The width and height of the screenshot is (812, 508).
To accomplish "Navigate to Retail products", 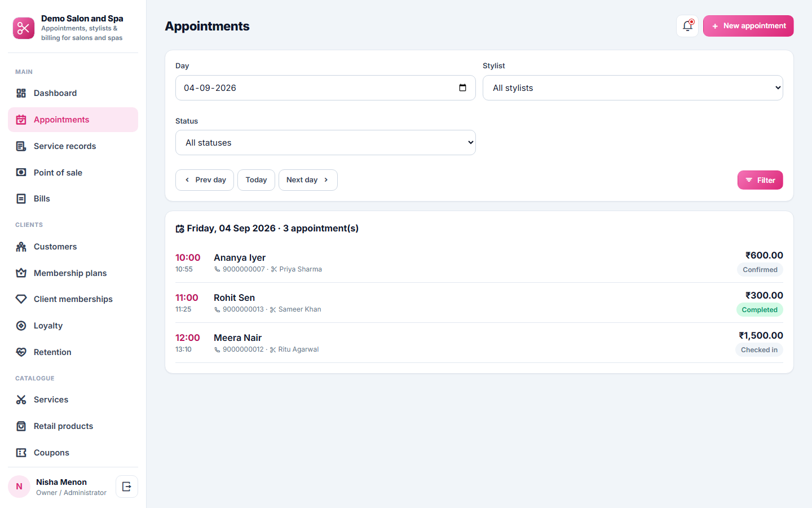I will 73,426.
